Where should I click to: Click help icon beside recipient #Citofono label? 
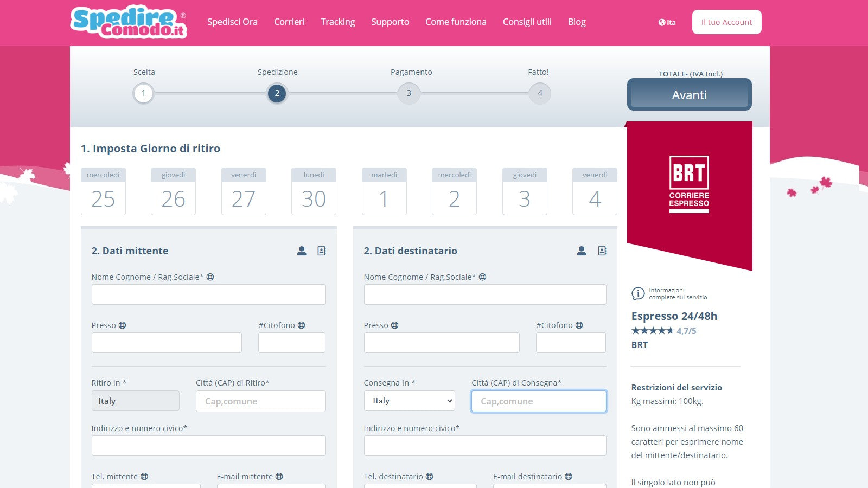[x=579, y=325]
